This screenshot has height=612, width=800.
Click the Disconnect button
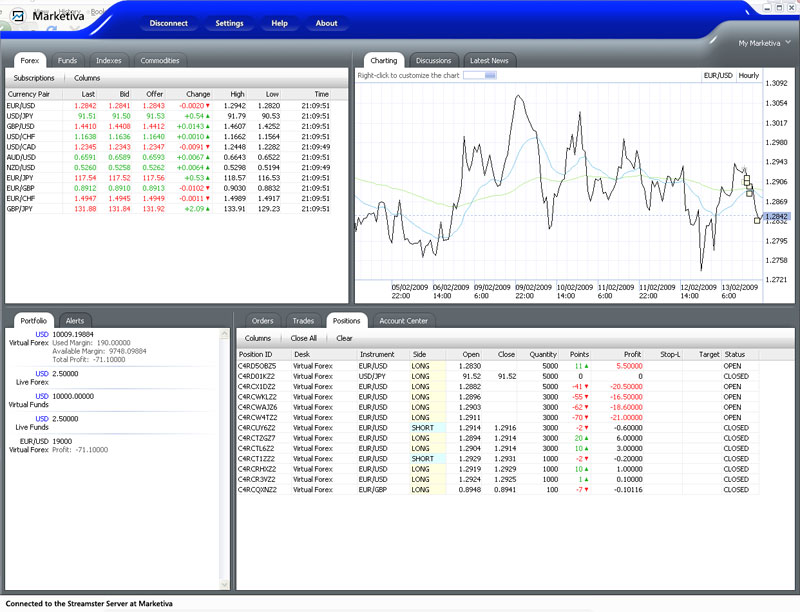coord(168,23)
